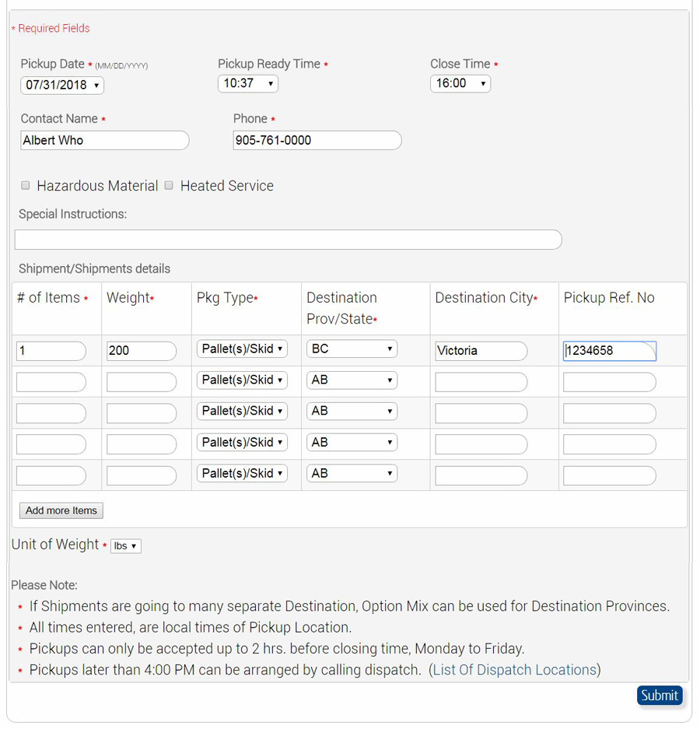The height and width of the screenshot is (729, 700).
Task: Click the Special Instructions text box
Action: point(289,240)
